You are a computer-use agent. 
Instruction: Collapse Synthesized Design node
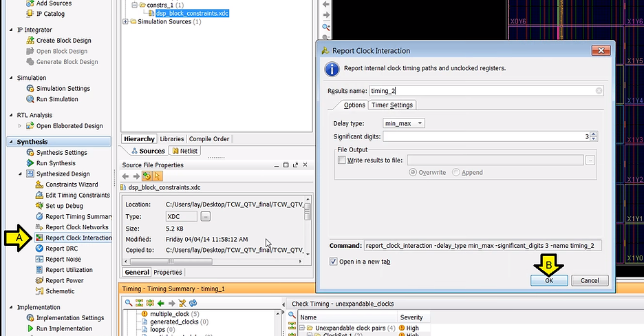20,174
